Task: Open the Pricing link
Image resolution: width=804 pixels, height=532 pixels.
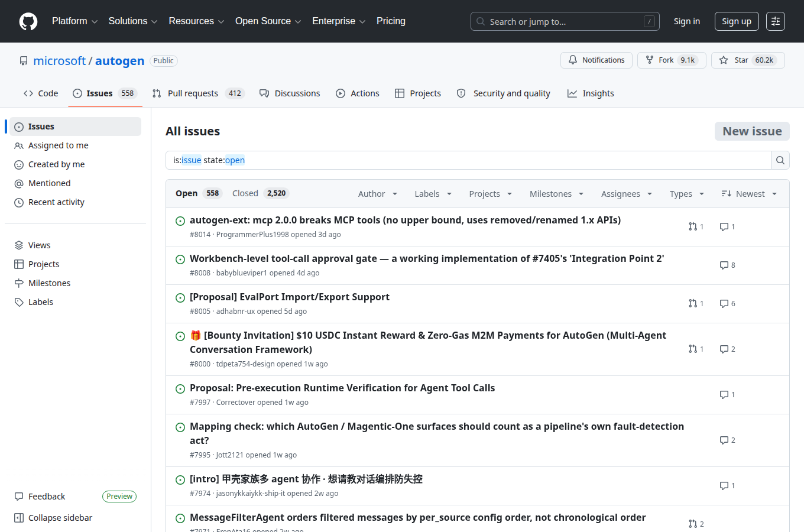Action: point(391,21)
